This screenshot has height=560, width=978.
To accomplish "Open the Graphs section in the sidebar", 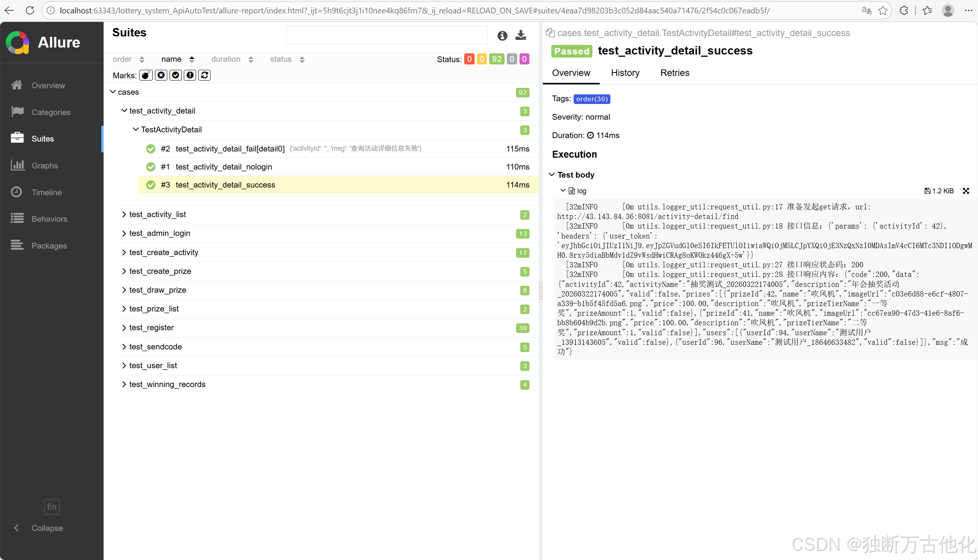I will click(x=44, y=165).
